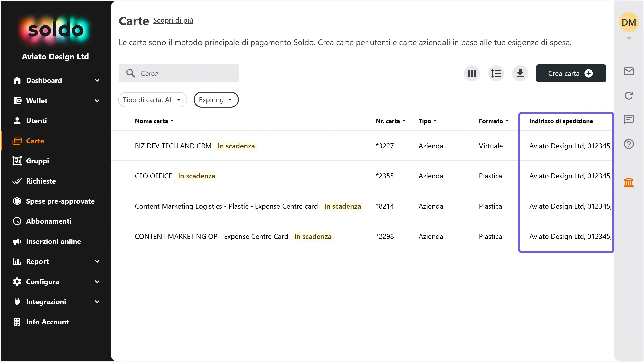
Task: Expand the Dashboard menu chevron
Action: point(97,80)
